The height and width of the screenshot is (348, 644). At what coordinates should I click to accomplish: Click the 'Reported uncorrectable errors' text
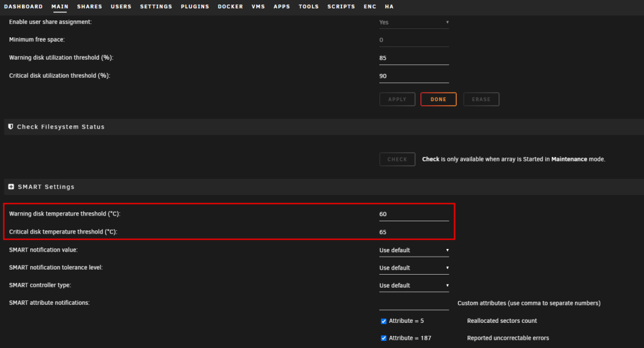tap(508, 338)
